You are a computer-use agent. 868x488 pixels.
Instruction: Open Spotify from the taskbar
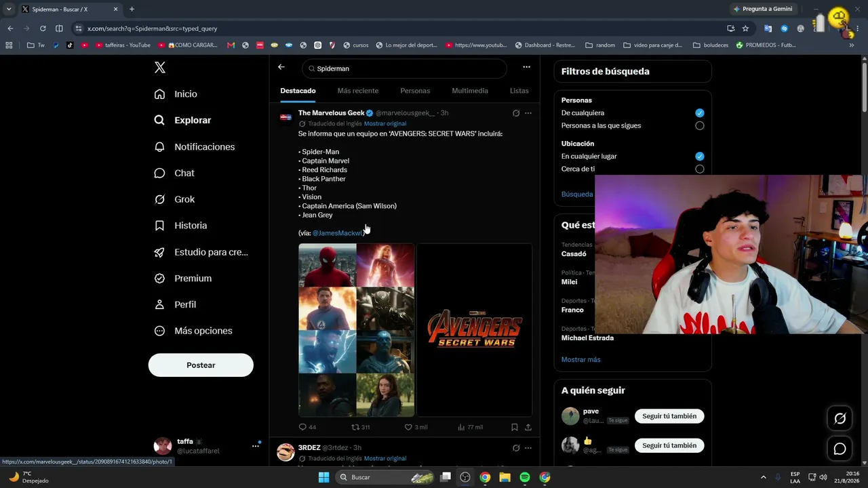(x=525, y=477)
